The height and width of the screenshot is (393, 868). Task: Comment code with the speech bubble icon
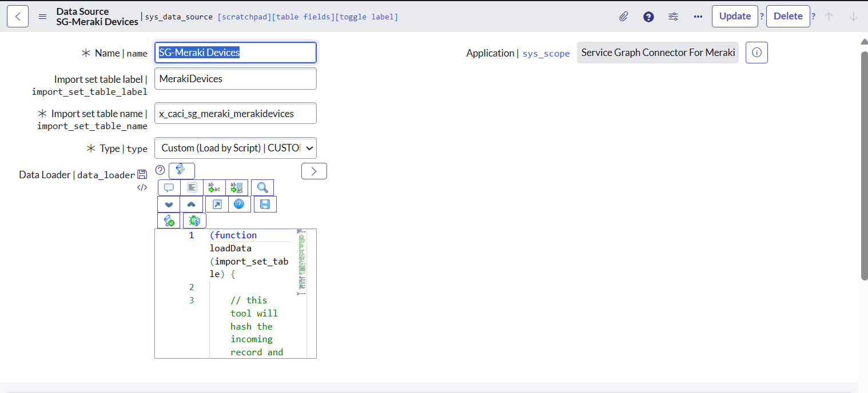coord(169,187)
